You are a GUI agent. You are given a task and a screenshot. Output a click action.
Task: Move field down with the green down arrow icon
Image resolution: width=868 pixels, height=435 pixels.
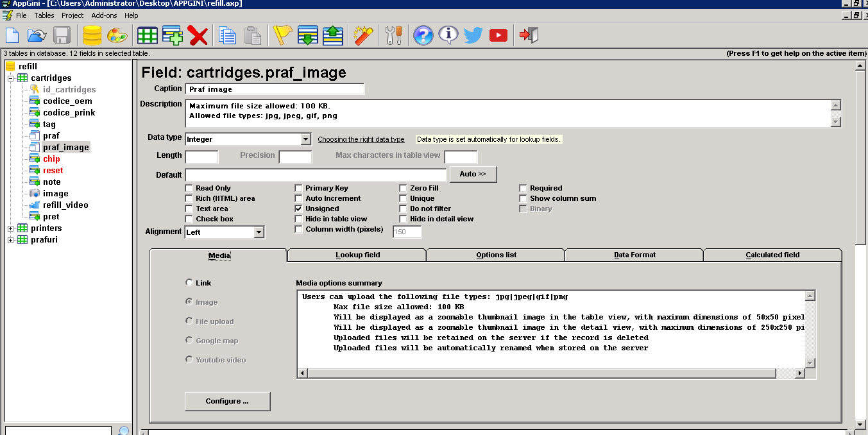(x=308, y=35)
